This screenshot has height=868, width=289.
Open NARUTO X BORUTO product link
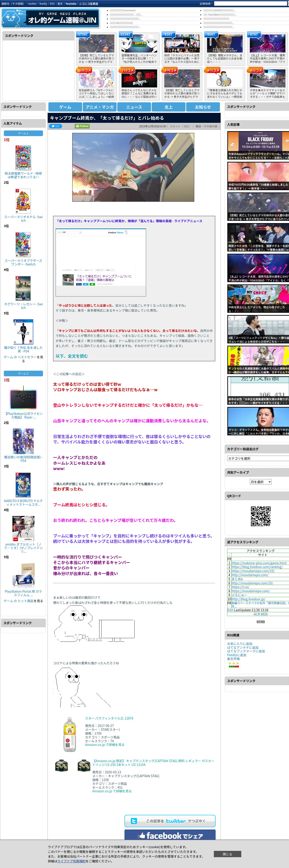click(23, 503)
